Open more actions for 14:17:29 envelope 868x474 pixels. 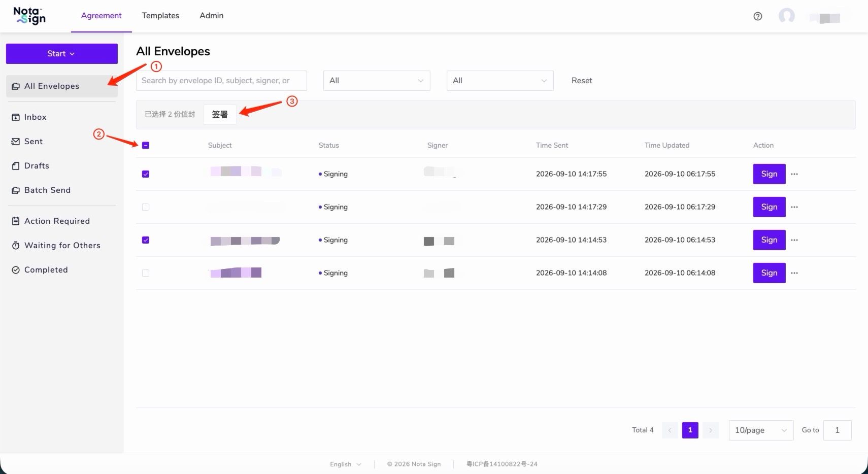(794, 207)
